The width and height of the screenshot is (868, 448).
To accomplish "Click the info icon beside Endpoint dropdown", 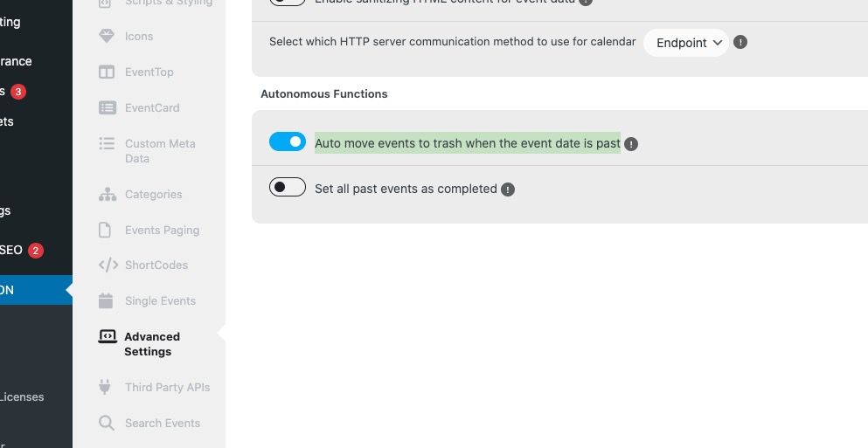I will coord(740,42).
